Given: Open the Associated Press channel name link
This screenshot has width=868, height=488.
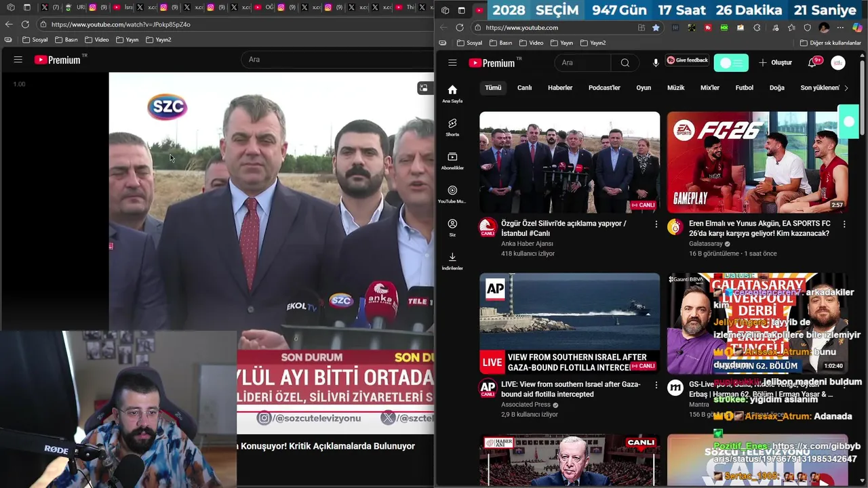Looking at the screenshot, I should click(526, 405).
